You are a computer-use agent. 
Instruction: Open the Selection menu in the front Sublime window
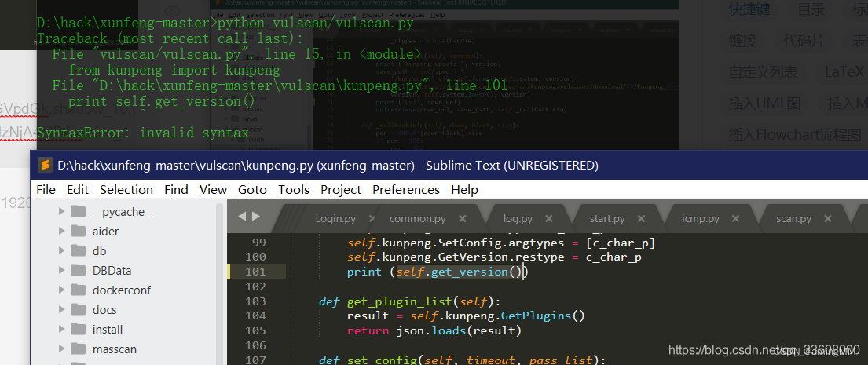(x=126, y=190)
